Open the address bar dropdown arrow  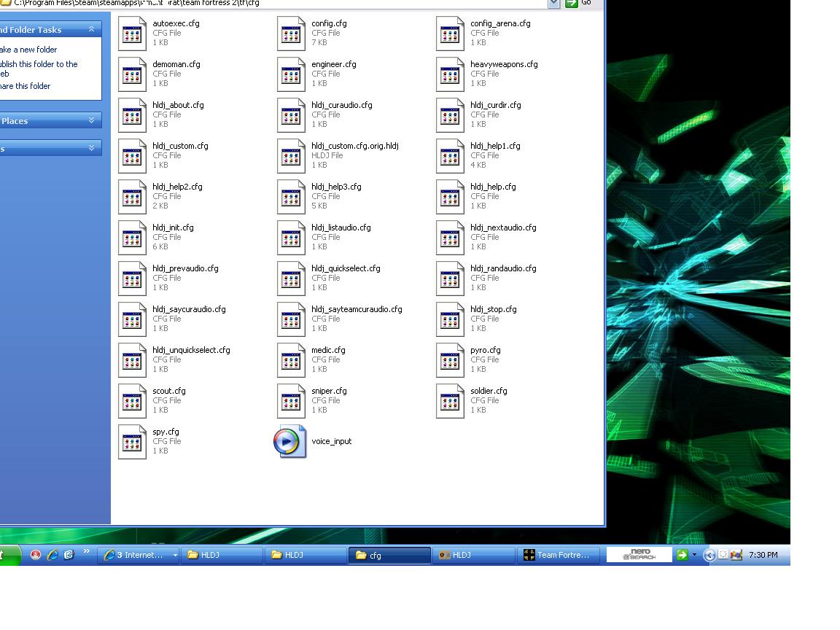553,3
